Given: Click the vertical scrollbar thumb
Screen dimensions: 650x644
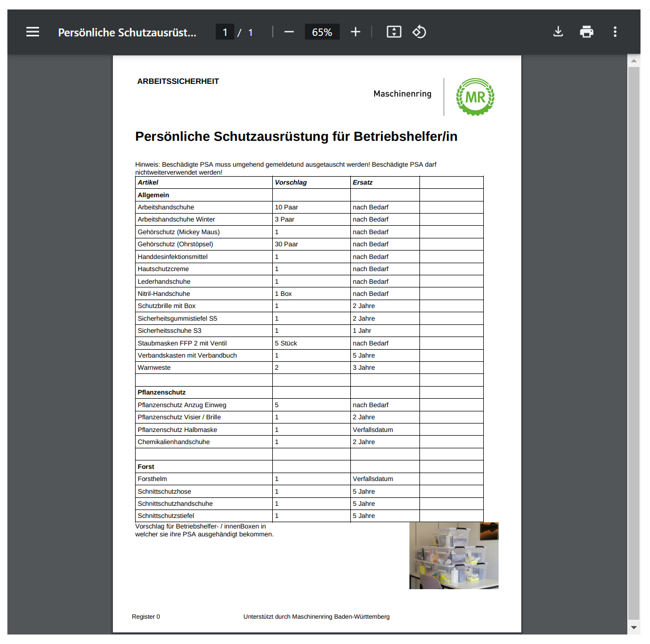Looking at the screenshot, I should (x=634, y=343).
